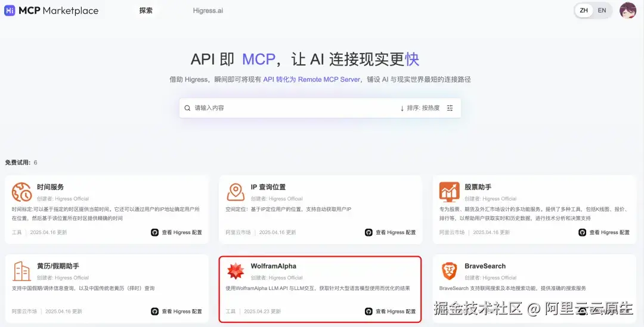The image size is (644, 327).
Task: Click 工具 tag on 时间服务 card
Action: [x=17, y=232]
